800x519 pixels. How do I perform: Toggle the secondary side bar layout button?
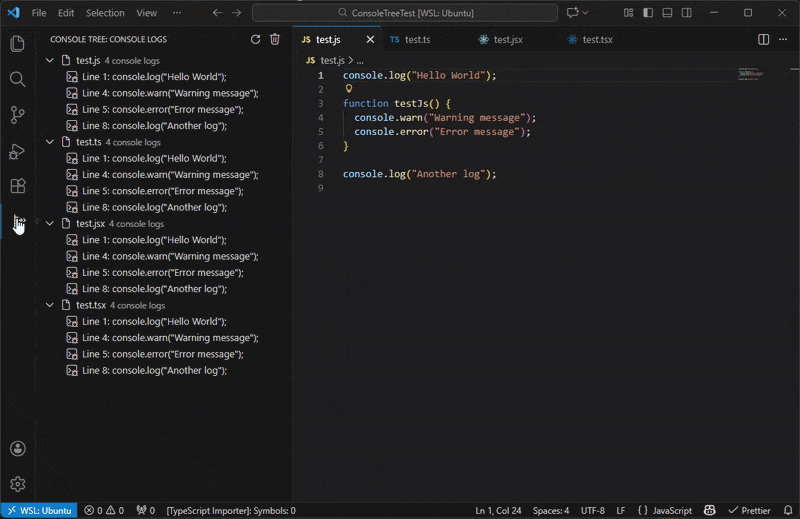tap(686, 13)
